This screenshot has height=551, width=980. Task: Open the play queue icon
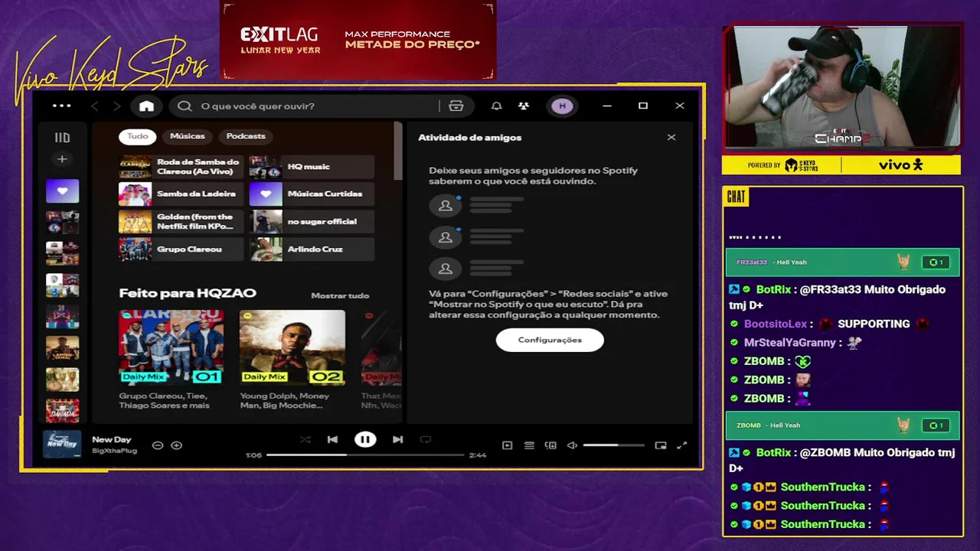pyautogui.click(x=529, y=445)
